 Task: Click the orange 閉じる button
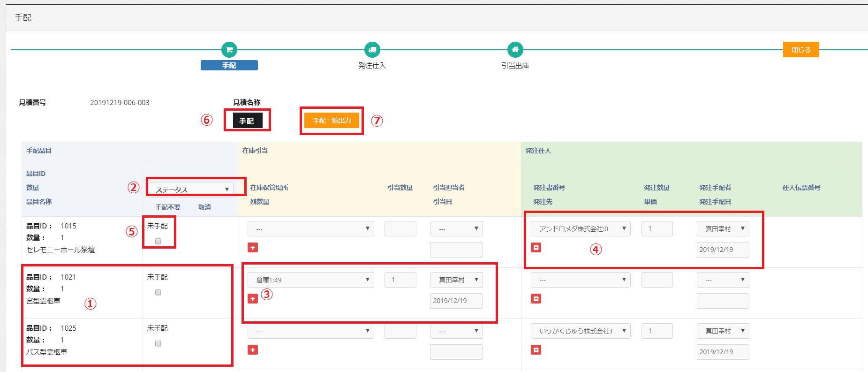pyautogui.click(x=800, y=50)
